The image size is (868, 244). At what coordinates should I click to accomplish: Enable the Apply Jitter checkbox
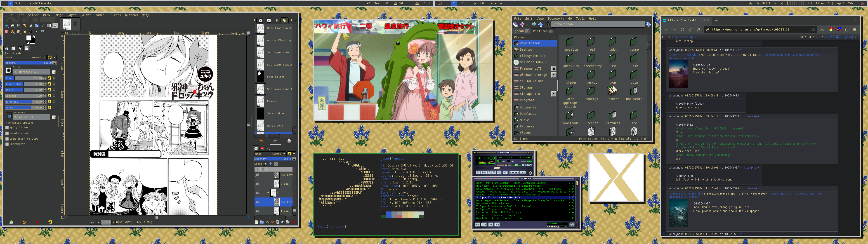coord(7,128)
